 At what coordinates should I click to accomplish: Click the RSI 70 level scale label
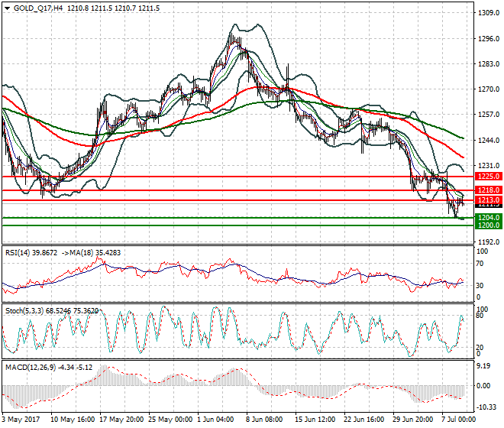click(480, 264)
